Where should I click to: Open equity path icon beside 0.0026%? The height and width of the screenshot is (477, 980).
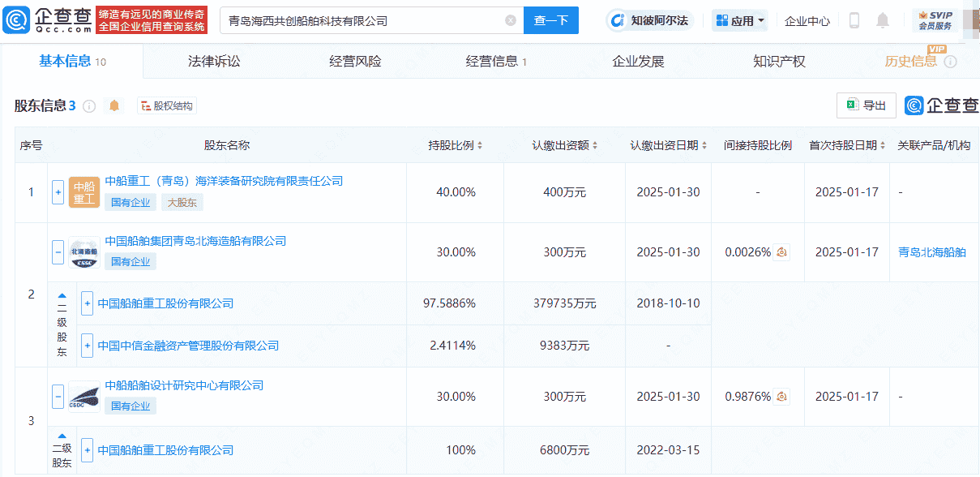(x=781, y=252)
